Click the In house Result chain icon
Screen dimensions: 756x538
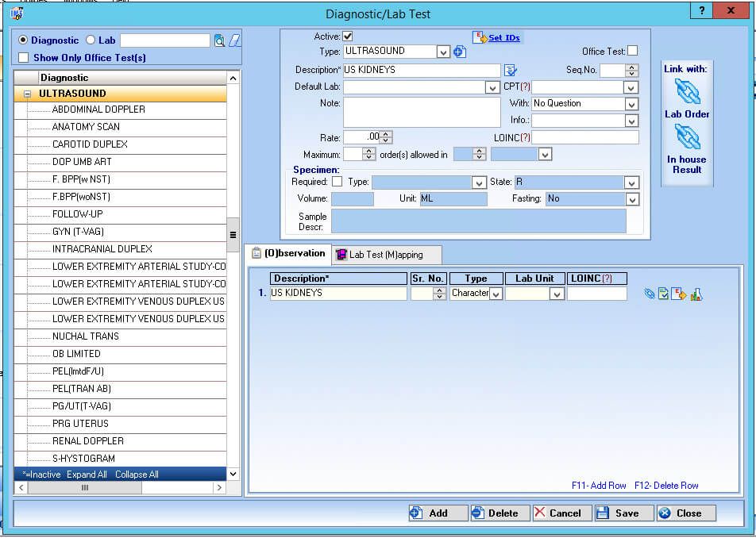point(687,137)
